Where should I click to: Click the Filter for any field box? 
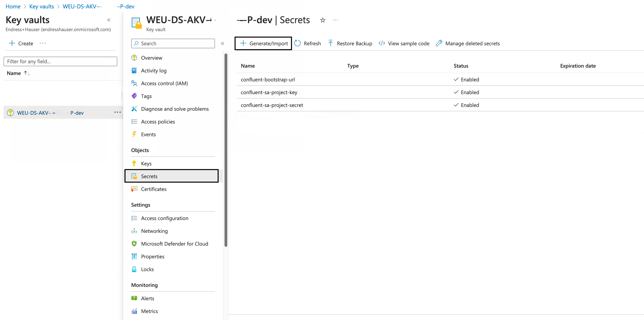(60, 61)
